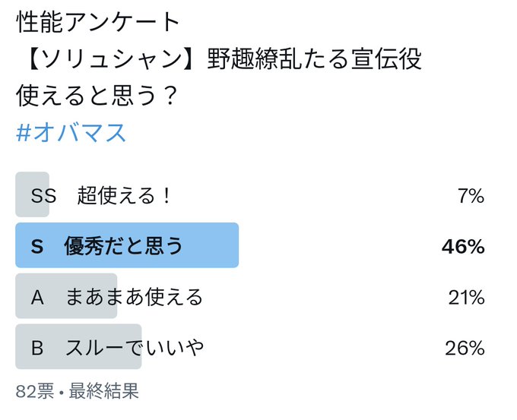This screenshot has width=517, height=420.
Task: Click the gray bar of the SS option
Action: (x=32, y=194)
